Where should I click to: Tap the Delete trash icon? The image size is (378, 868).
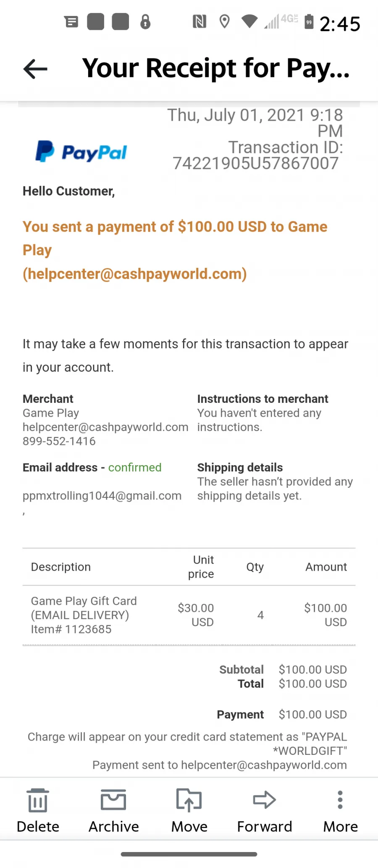click(38, 800)
